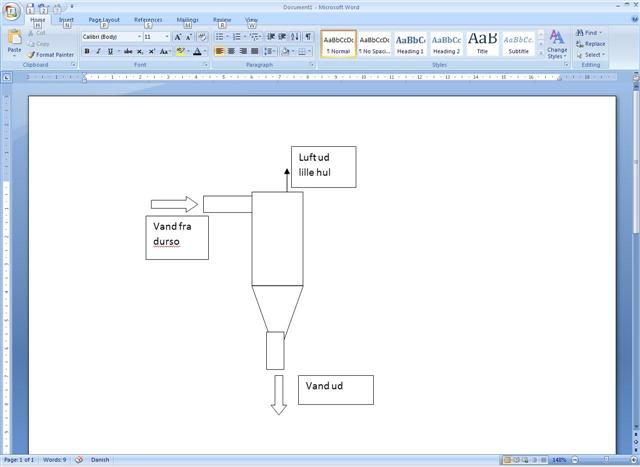The image size is (640, 467).
Task: Click the Grow Font icon
Action: pos(178,37)
